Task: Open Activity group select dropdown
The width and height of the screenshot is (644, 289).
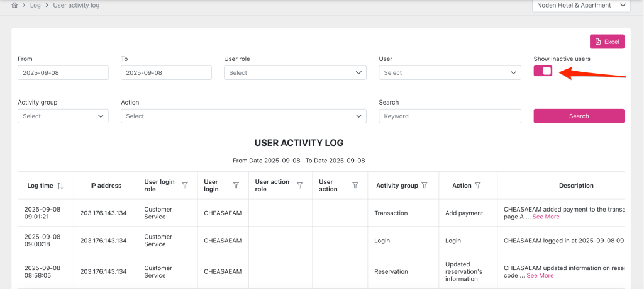Action: (63, 116)
